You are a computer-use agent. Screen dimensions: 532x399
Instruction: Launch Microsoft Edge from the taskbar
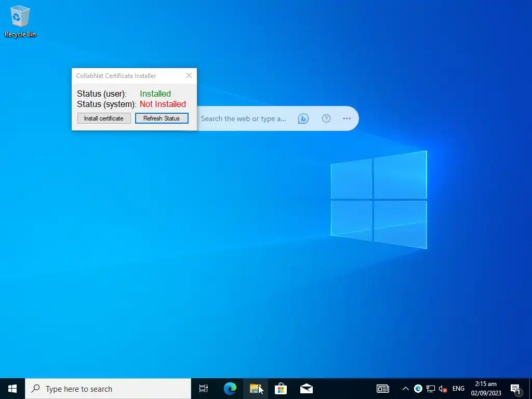pyautogui.click(x=230, y=389)
